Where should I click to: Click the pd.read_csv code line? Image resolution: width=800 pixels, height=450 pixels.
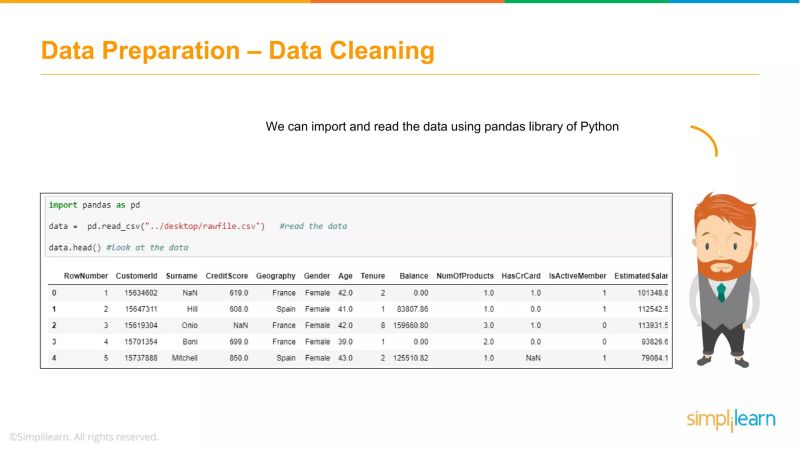click(x=157, y=226)
